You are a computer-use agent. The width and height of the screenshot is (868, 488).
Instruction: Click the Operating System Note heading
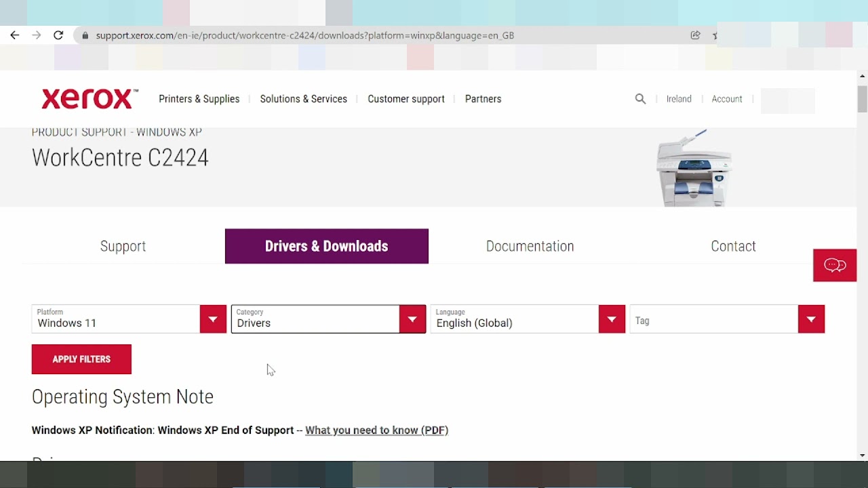click(x=123, y=396)
